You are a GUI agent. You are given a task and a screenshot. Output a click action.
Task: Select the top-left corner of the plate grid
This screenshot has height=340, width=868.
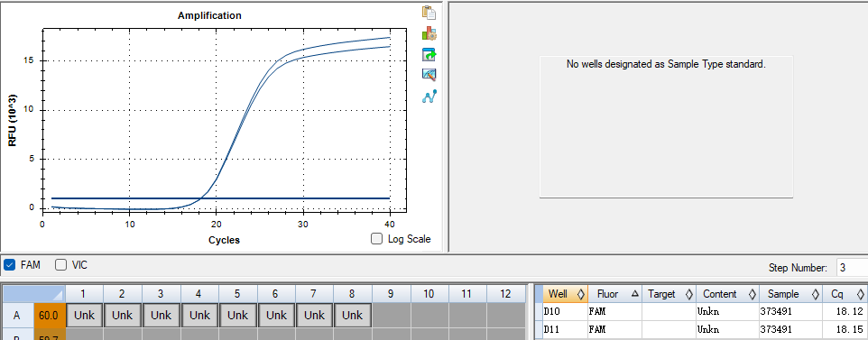34,293
